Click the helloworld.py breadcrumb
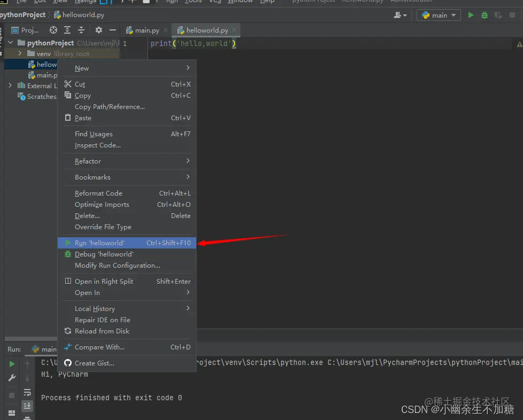523x420 pixels. pyautogui.click(x=79, y=14)
